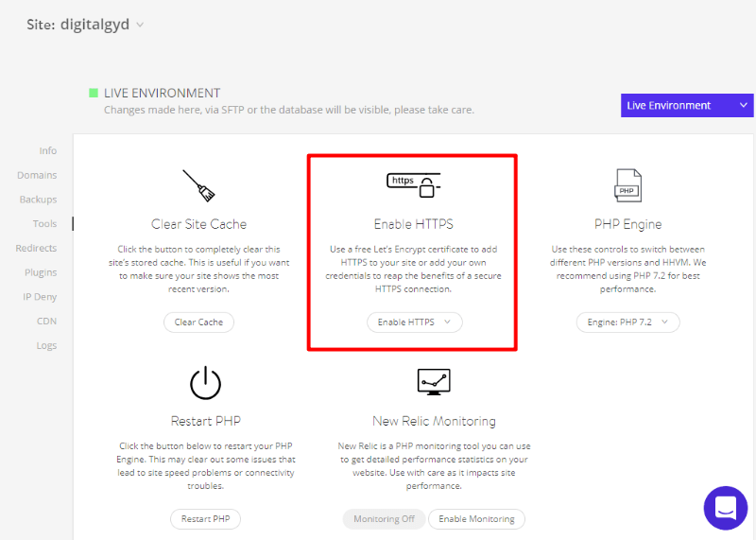This screenshot has height=540, width=756.
Task: Click the https padlock icon
Action: [x=414, y=185]
